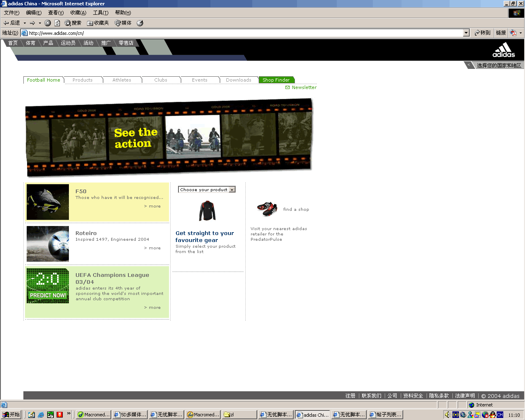The height and width of the screenshot is (420, 525).
Task: Click the 'find a shop' link
Action: tap(296, 209)
